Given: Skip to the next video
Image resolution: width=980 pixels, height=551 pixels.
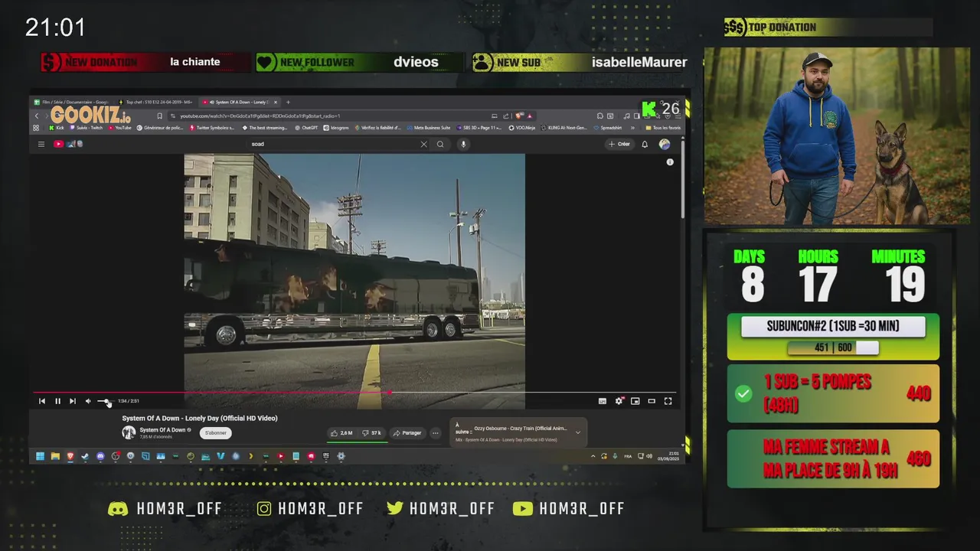Looking at the screenshot, I should tap(73, 401).
